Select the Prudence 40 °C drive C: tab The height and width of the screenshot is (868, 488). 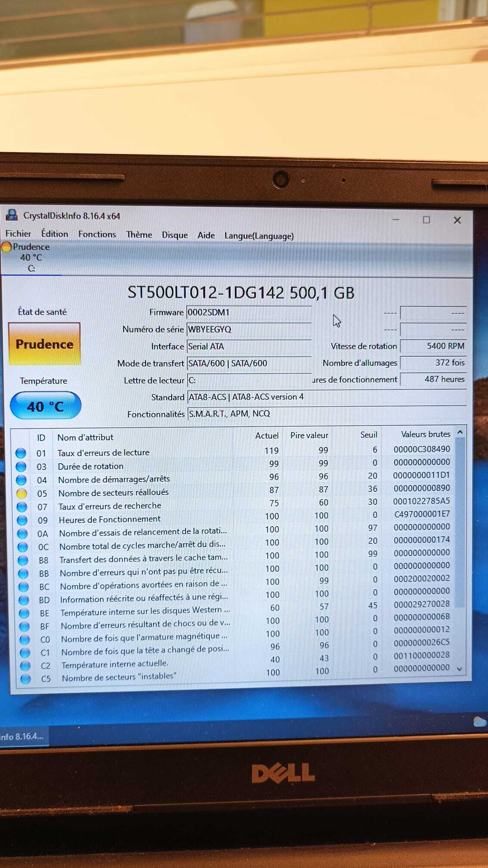point(30,258)
